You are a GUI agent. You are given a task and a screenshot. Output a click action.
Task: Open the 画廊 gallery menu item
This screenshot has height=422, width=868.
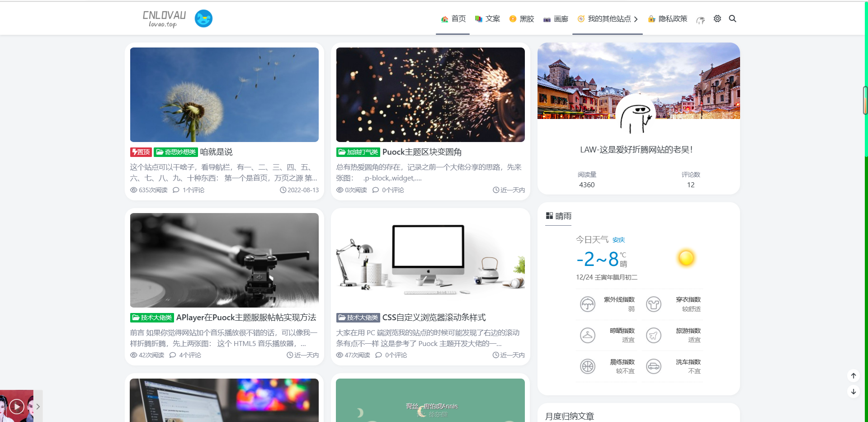(556, 19)
